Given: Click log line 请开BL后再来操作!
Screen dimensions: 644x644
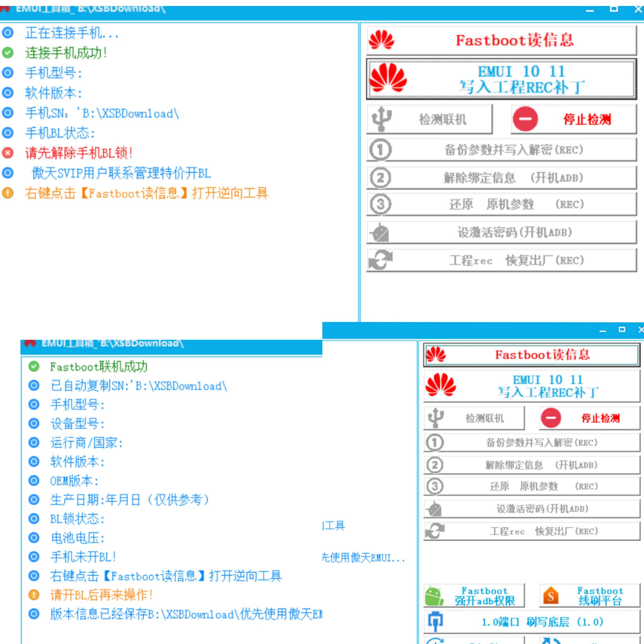Looking at the screenshot, I should pos(101,595).
